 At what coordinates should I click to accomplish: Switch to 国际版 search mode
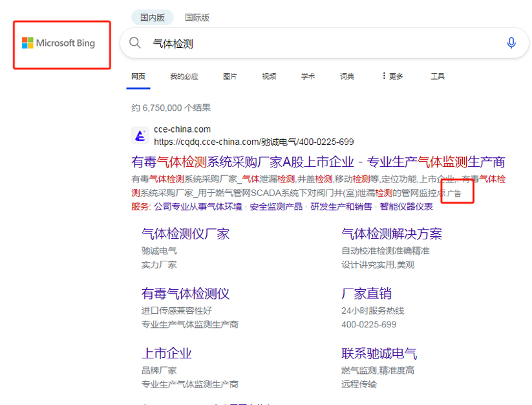(197, 17)
